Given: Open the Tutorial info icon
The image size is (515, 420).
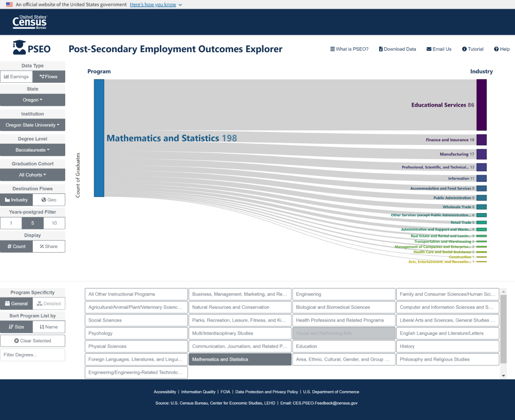Looking at the screenshot, I should [x=464, y=49].
